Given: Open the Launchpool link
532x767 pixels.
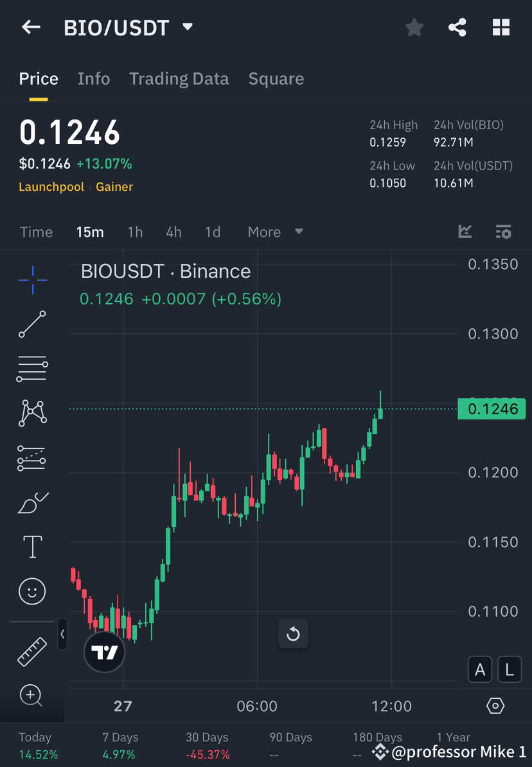Looking at the screenshot, I should [x=51, y=187].
